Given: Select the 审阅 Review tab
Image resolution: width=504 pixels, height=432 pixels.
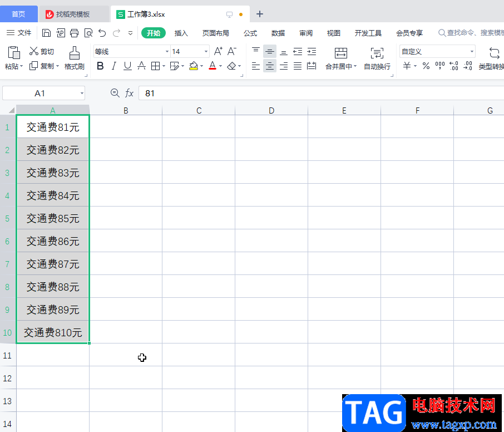Looking at the screenshot, I should 305,33.
